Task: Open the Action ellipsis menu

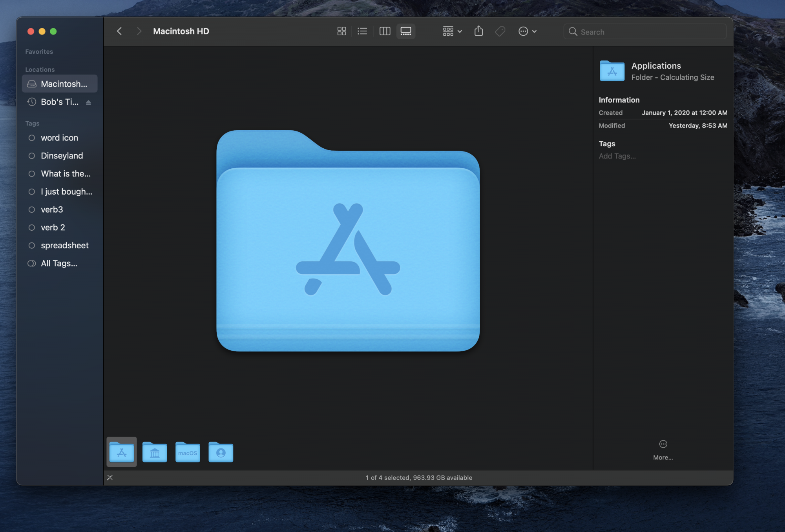Action: (527, 31)
